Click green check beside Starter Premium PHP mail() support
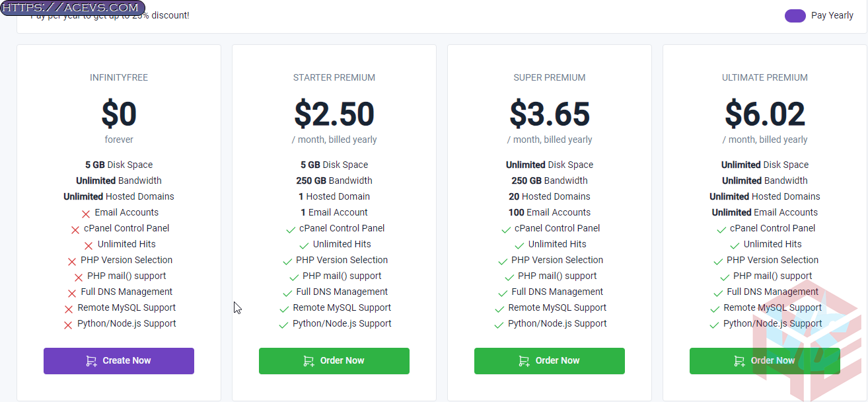The height and width of the screenshot is (402, 868). coord(294,277)
